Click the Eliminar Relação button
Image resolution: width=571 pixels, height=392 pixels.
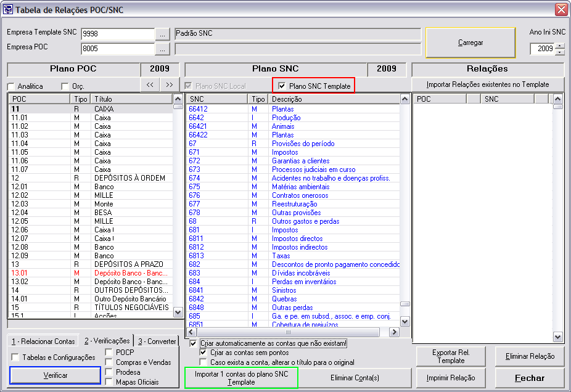click(530, 356)
